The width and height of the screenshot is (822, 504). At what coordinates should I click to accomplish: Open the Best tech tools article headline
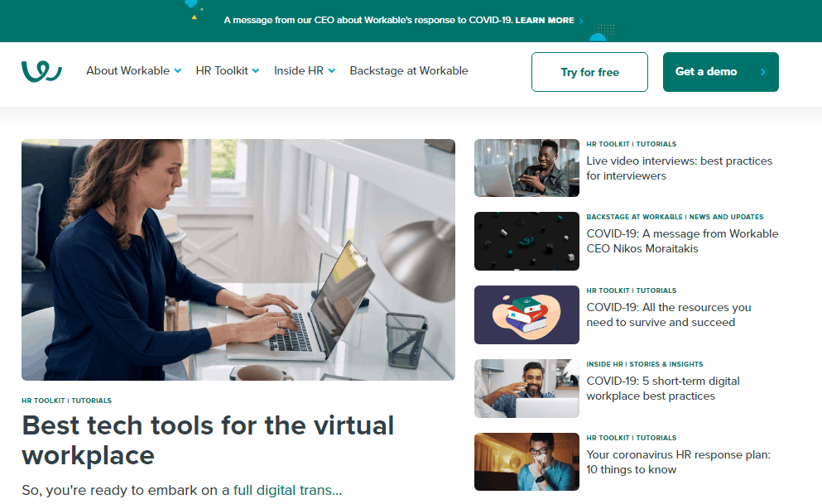(x=208, y=439)
